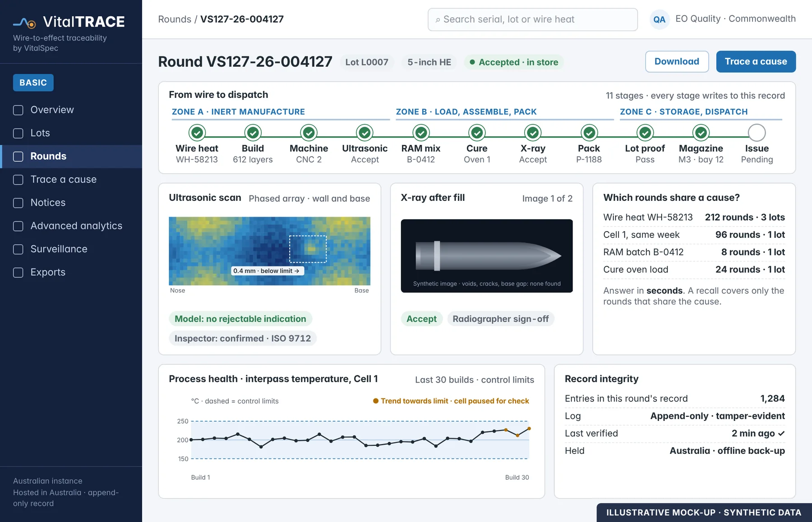Open the X-ray after fill image
The image size is (812, 522).
click(x=487, y=256)
